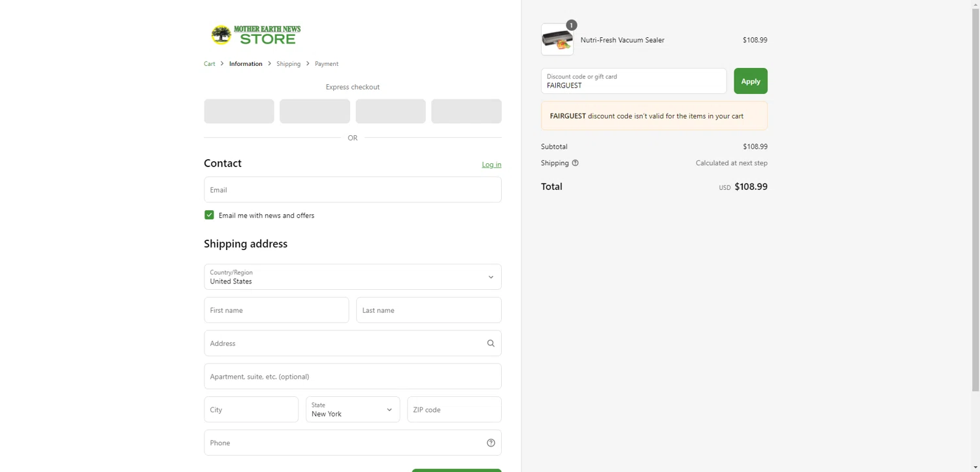Focus the Last name field

pyautogui.click(x=429, y=310)
